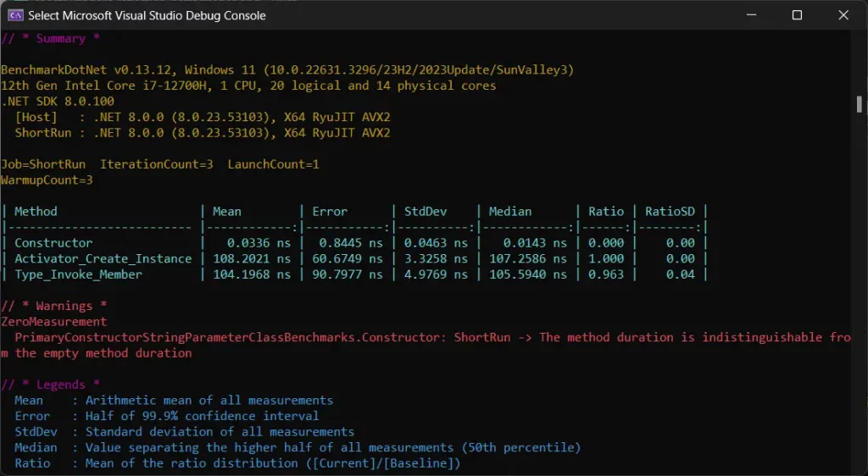
Task: Click ratio value '0.963'
Action: (606, 274)
